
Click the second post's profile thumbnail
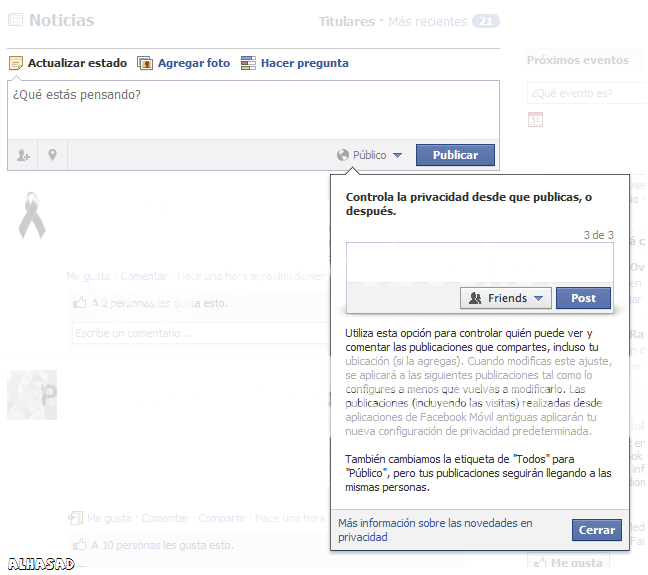coord(32,395)
